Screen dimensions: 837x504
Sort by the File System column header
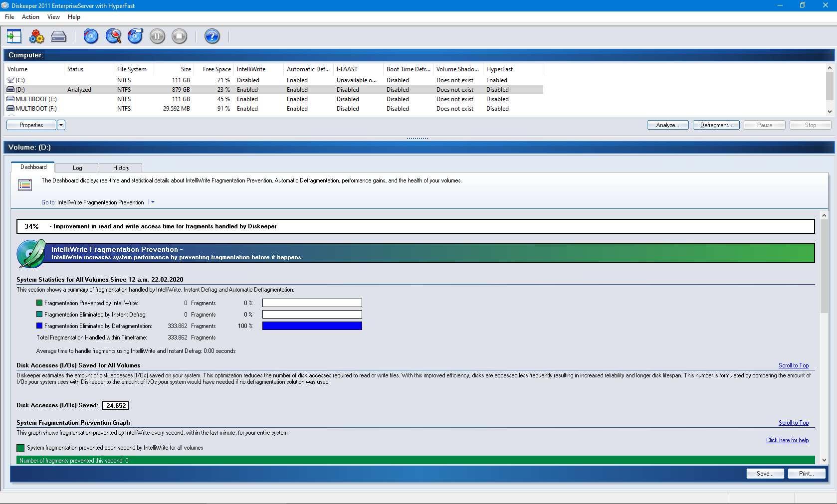[x=134, y=69]
